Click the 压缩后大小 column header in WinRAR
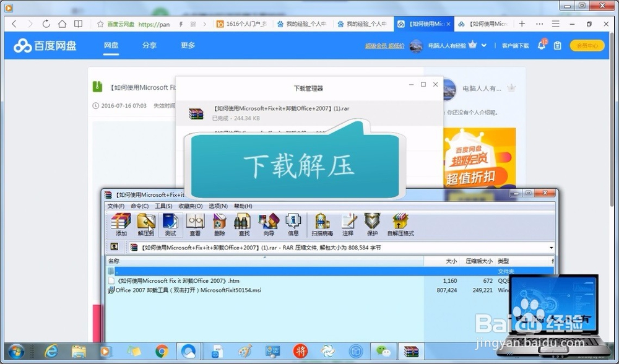The image size is (619, 364). [479, 261]
